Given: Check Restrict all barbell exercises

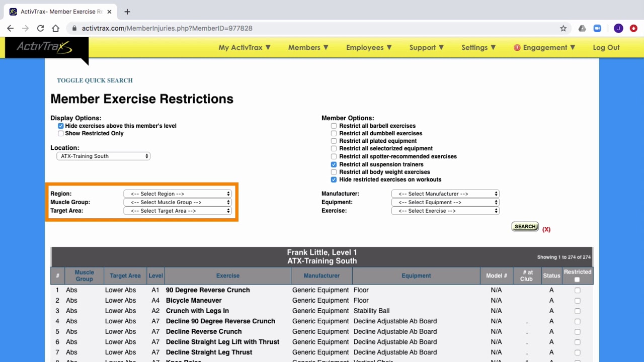Looking at the screenshot, I should coord(334,126).
